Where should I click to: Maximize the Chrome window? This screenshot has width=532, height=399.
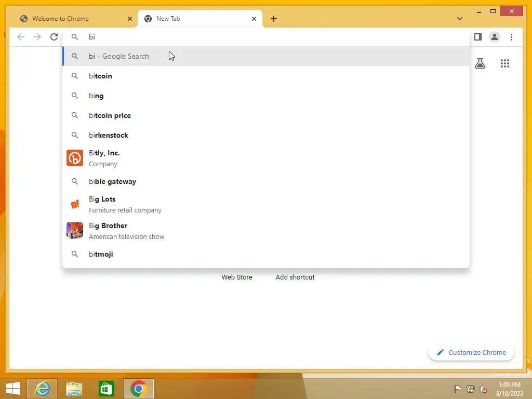pos(493,11)
